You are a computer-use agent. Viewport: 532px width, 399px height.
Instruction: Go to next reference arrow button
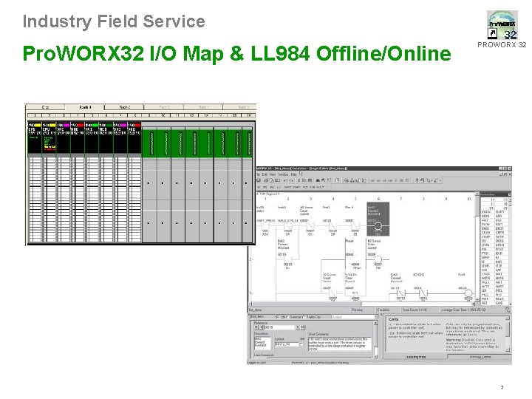tap(298, 327)
